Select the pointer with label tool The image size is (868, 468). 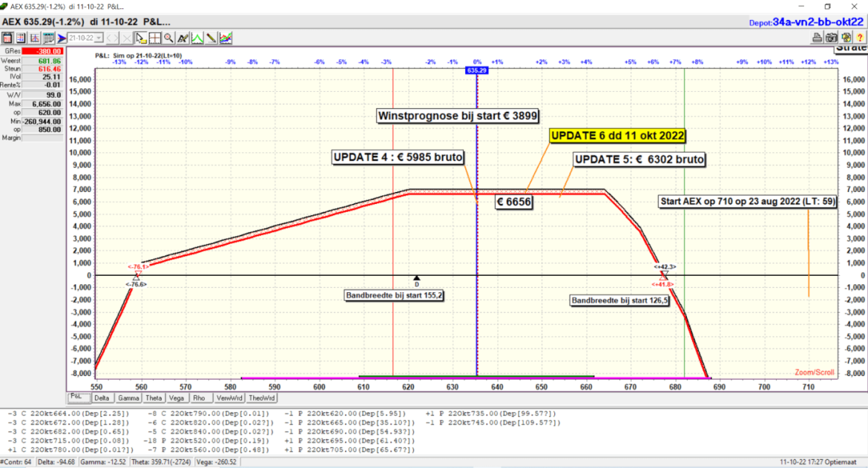[141, 38]
